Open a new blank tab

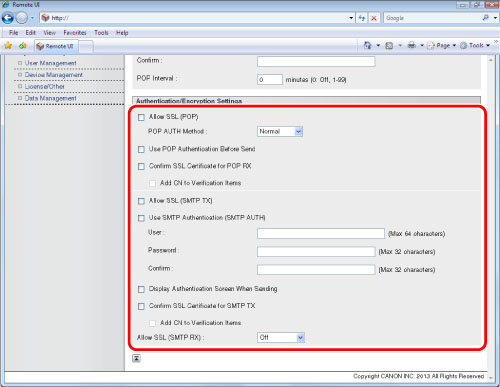[86, 47]
